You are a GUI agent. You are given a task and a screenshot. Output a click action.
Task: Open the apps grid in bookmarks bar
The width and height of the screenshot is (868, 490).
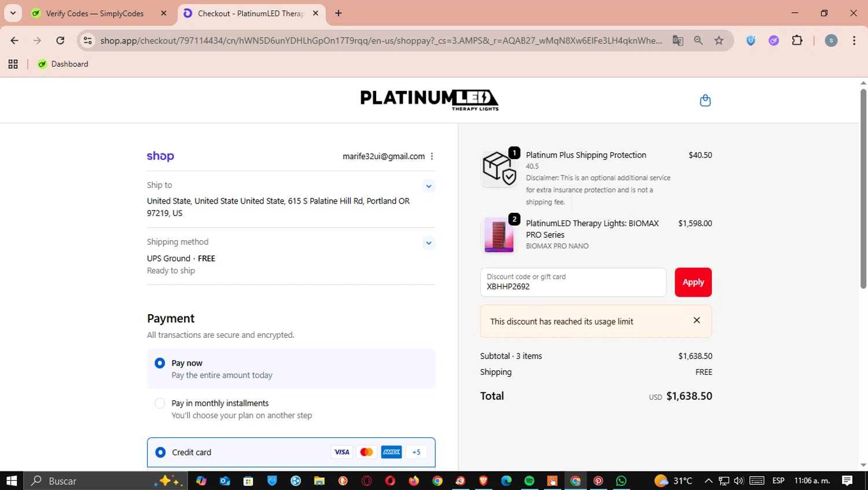click(13, 64)
